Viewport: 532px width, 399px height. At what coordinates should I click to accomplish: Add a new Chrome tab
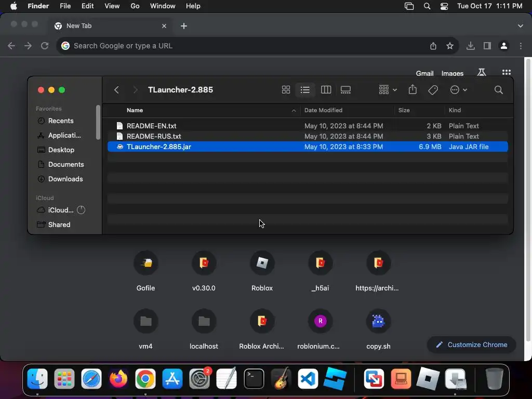click(184, 26)
